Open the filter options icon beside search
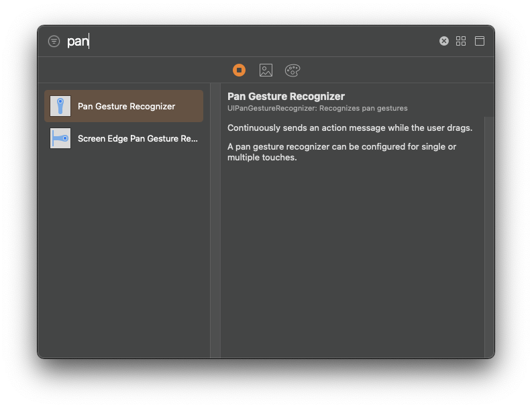The height and width of the screenshot is (408, 532). (x=54, y=42)
